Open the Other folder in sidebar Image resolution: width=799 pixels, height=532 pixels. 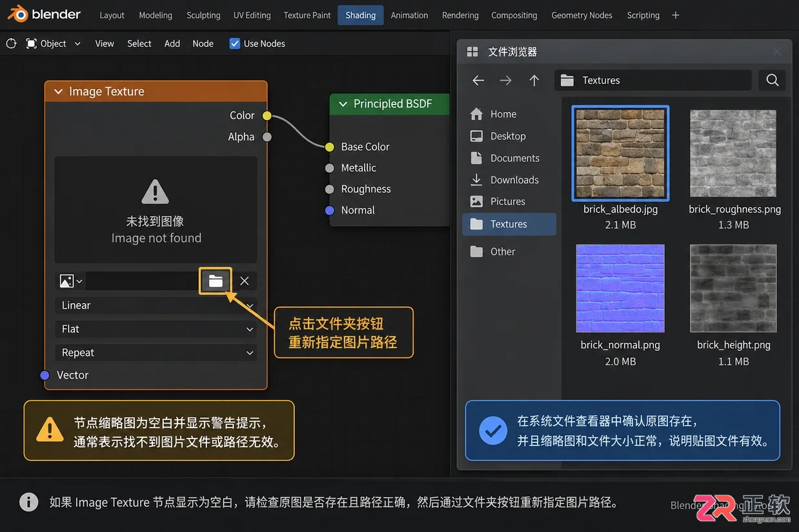[493, 252]
